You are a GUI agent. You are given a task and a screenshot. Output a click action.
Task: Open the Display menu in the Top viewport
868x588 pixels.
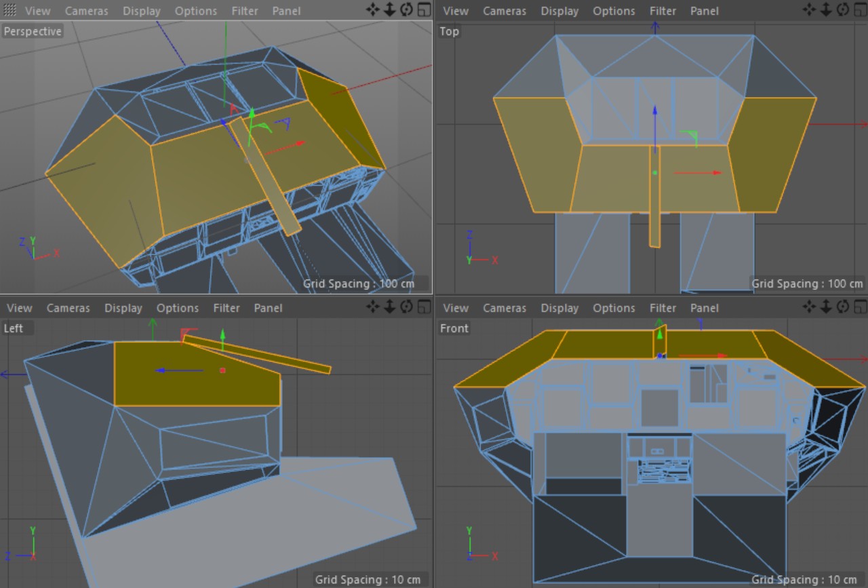coord(559,11)
